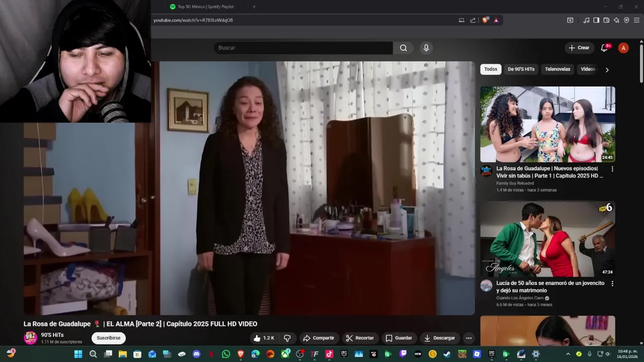Click the Guardar button
This screenshot has width=644, height=362.
click(x=399, y=338)
